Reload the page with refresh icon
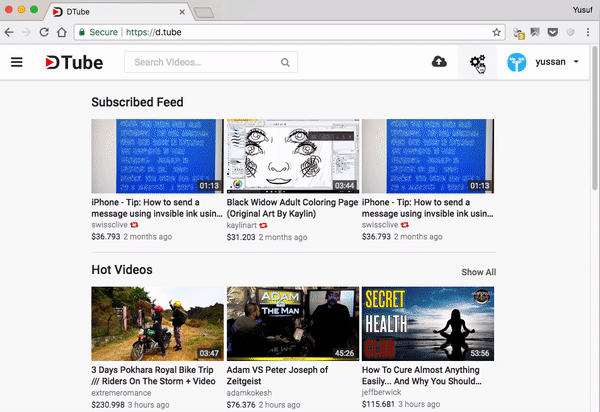The width and height of the screenshot is (600, 412). pos(44,32)
